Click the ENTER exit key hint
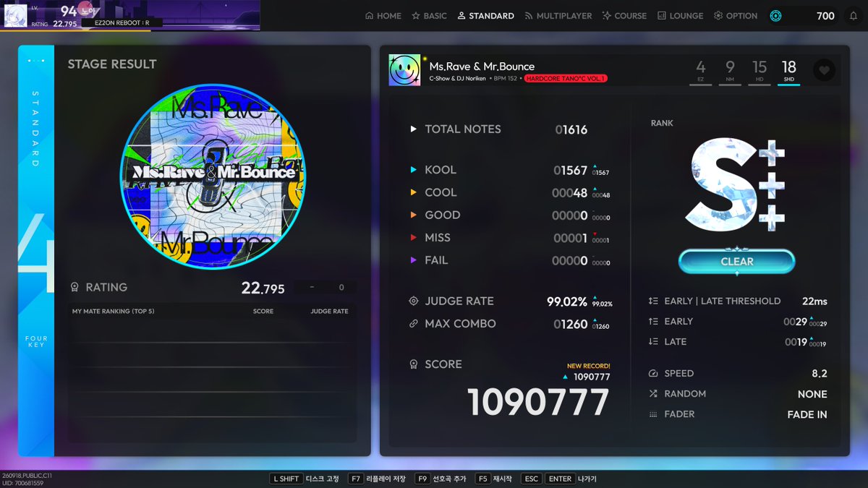Viewport: 868px width, 488px height. tap(560, 479)
